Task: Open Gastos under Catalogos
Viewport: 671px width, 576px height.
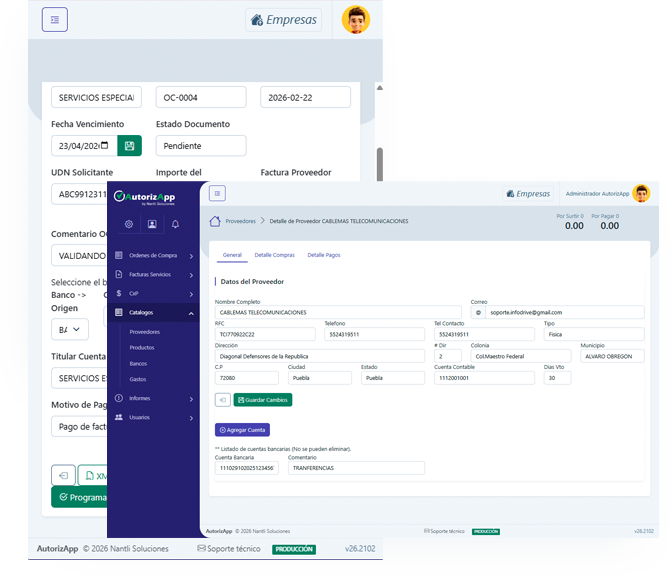Action: (138, 380)
